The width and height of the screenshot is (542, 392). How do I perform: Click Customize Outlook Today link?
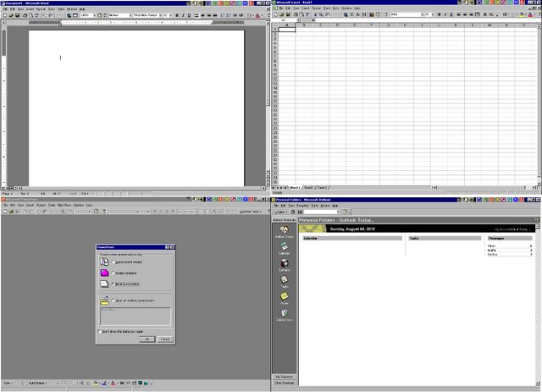click(512, 229)
